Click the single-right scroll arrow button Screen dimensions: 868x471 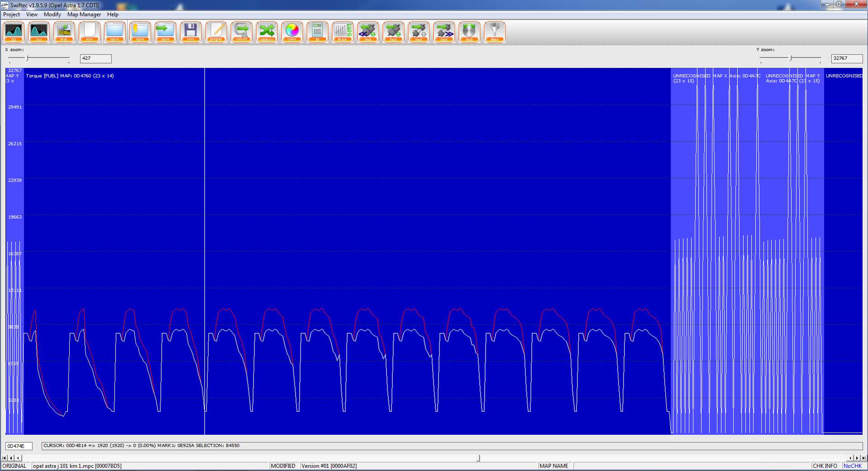850,458
